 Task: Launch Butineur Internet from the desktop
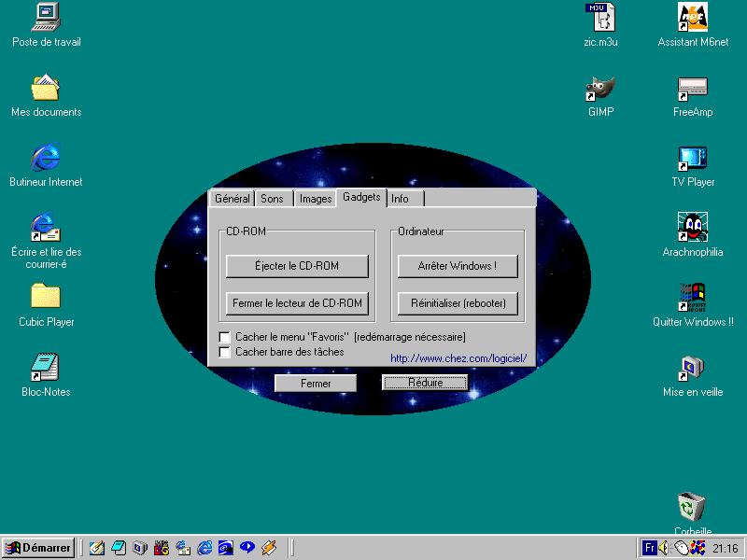(46, 157)
